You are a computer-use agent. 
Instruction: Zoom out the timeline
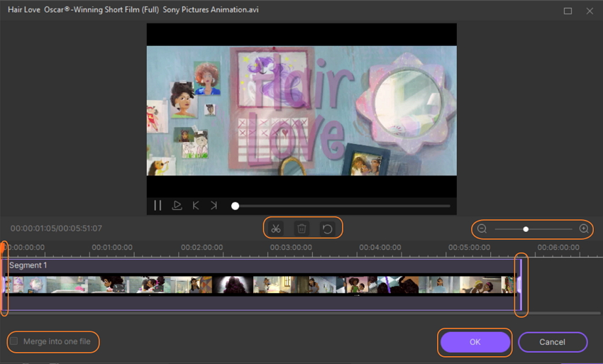tap(482, 229)
